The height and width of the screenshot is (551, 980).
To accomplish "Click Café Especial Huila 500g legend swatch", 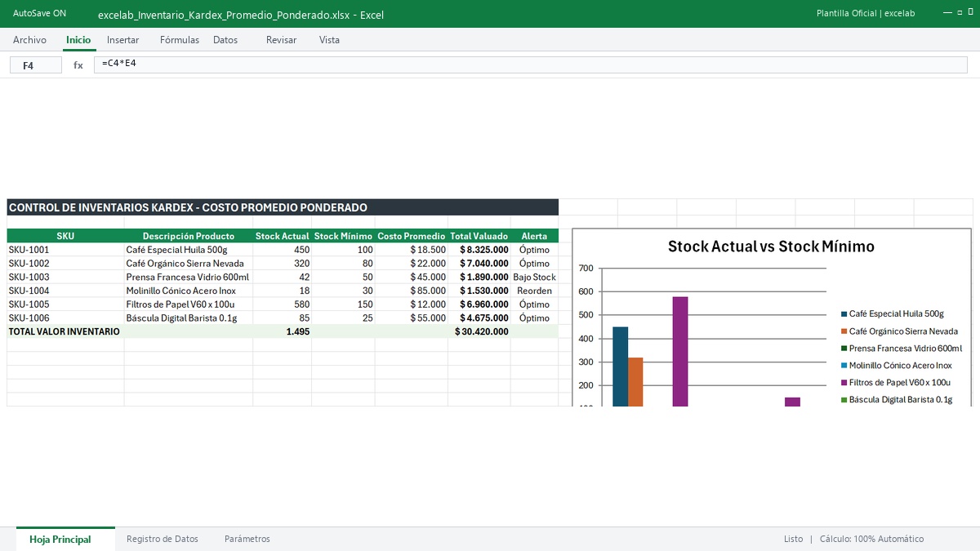I will [x=844, y=314].
